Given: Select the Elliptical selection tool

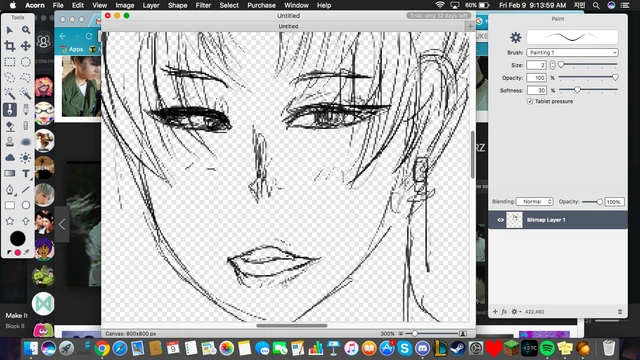Looking at the screenshot, I should point(26,62).
